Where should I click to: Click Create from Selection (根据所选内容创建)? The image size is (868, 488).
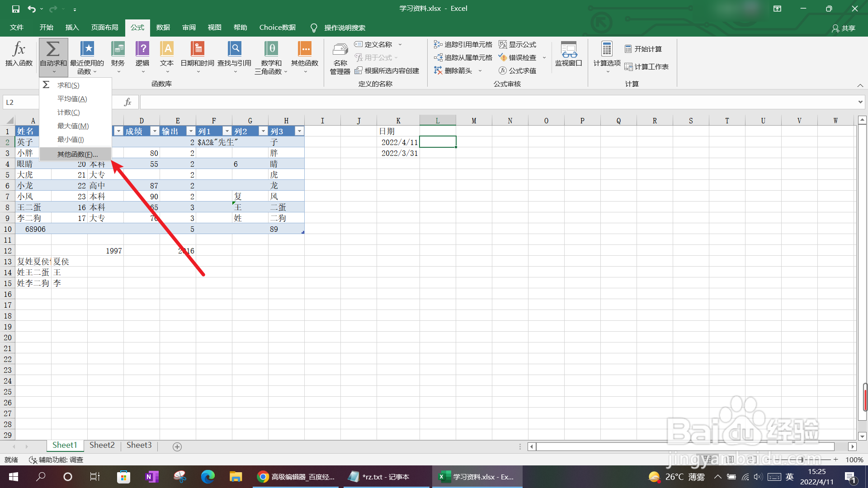387,70
